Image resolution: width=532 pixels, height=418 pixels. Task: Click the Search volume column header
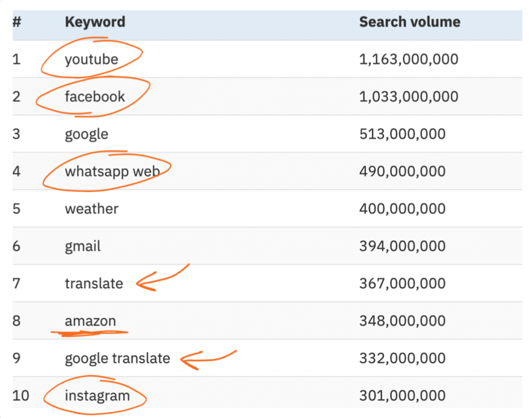coord(410,22)
